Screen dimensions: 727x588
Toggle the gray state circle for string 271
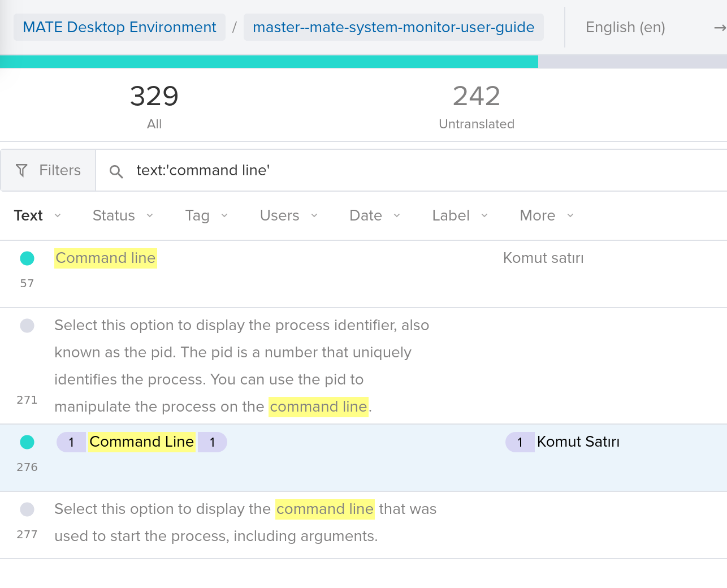point(27,326)
